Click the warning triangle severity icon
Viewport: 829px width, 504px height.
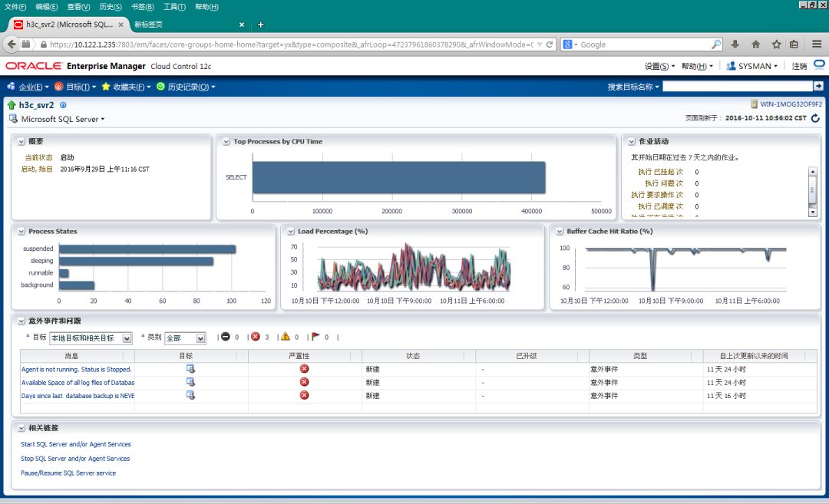(286, 337)
